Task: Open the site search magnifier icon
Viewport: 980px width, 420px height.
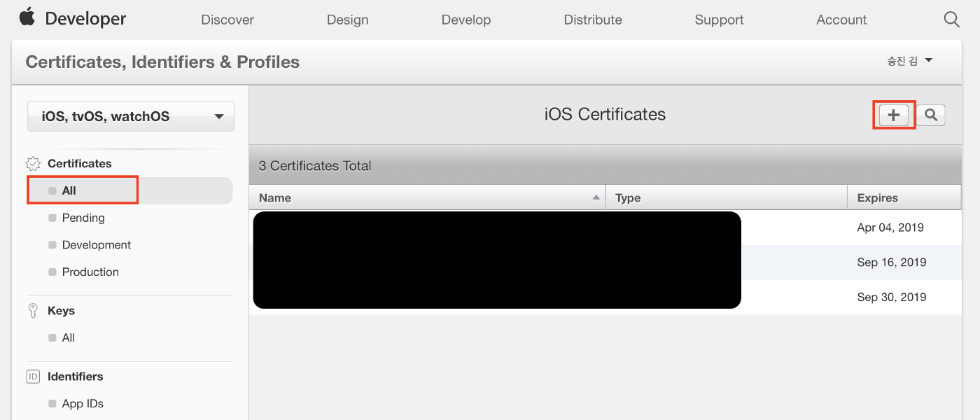Action: coord(951,20)
